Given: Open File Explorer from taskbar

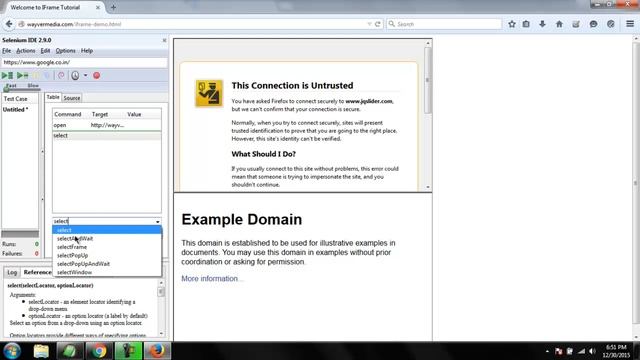Looking at the screenshot, I should [41, 351].
